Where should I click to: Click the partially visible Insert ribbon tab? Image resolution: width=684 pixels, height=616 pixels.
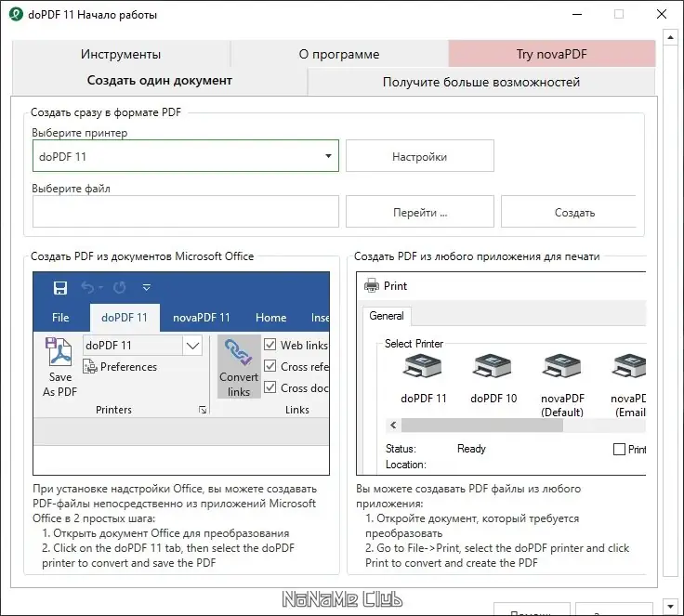[x=320, y=318]
